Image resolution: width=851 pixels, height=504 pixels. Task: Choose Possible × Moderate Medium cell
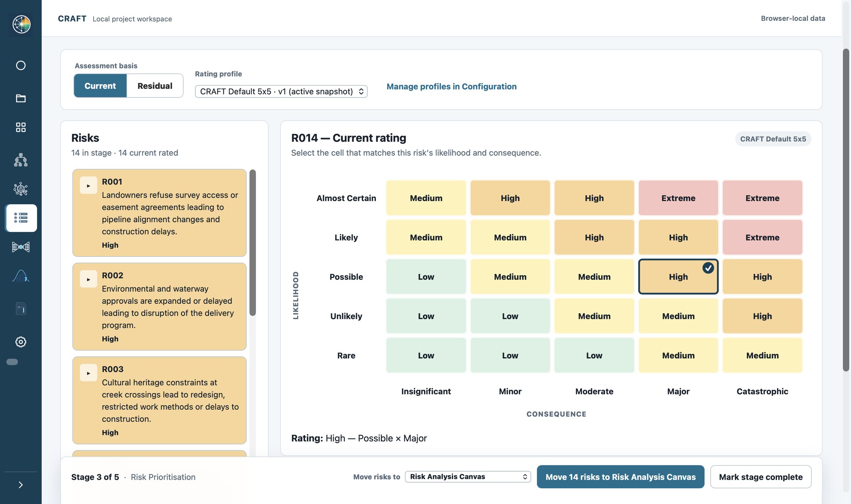pyautogui.click(x=594, y=276)
